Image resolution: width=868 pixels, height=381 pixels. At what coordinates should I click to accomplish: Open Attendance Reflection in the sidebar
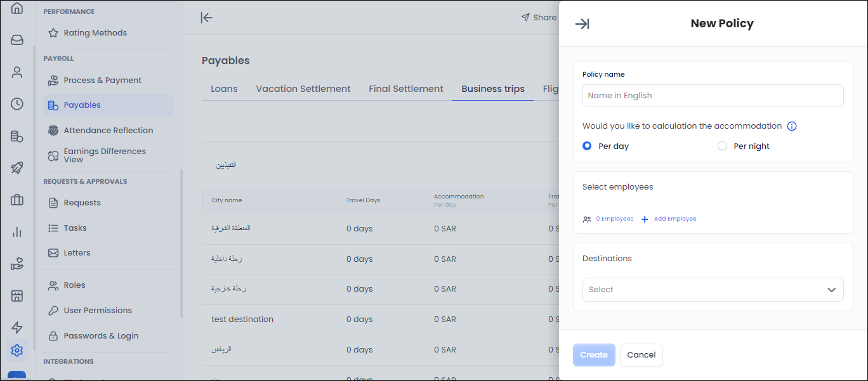coord(108,131)
